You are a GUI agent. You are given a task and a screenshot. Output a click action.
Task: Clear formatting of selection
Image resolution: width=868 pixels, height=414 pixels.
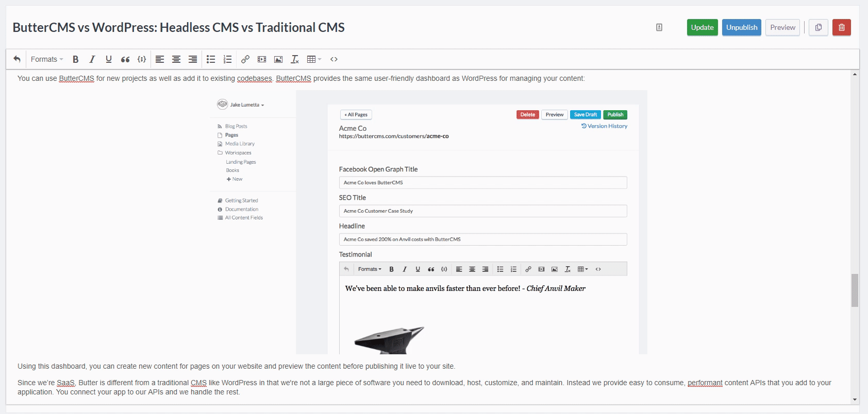point(295,59)
